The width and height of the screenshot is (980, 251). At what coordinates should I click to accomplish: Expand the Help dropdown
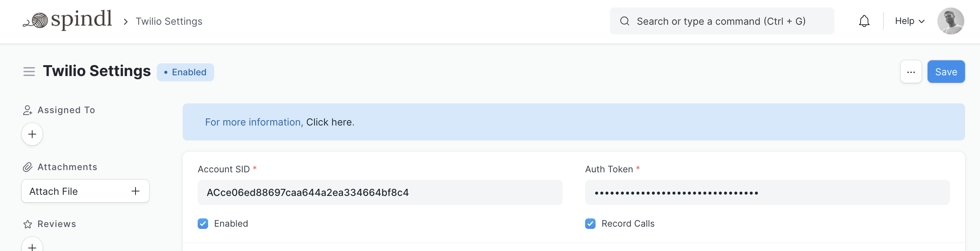(909, 21)
